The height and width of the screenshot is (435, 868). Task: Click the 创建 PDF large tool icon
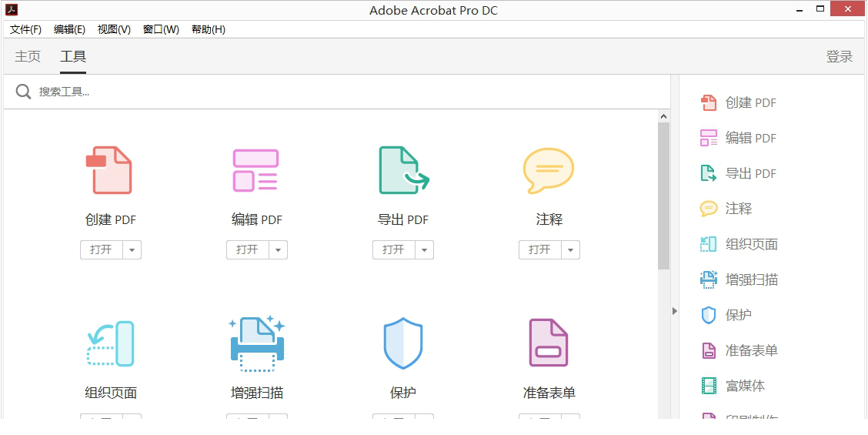pyautogui.click(x=109, y=170)
